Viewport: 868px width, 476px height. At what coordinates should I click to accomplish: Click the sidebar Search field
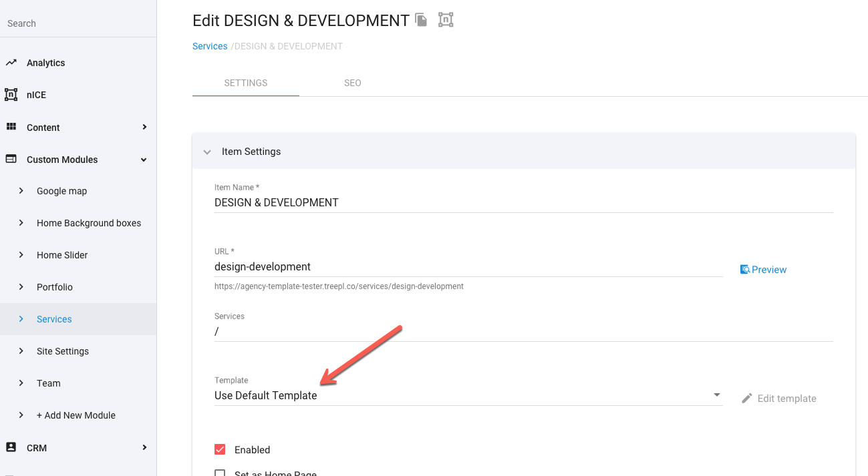[78, 23]
